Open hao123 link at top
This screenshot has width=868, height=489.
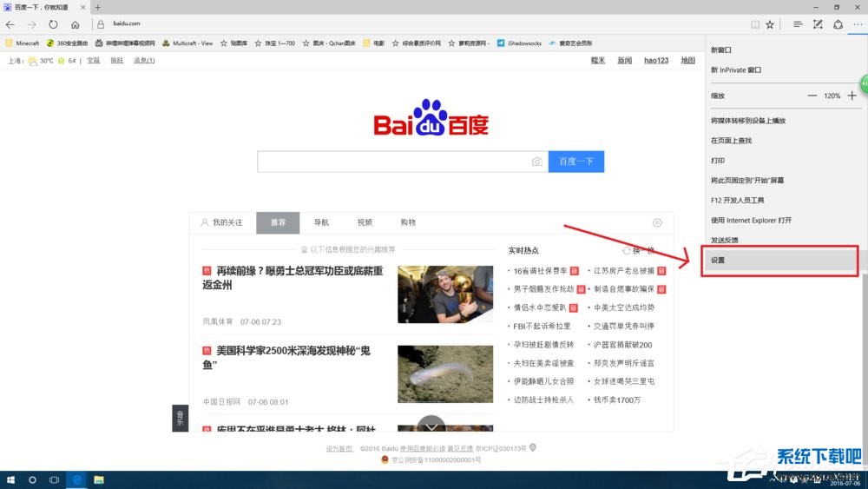point(655,61)
